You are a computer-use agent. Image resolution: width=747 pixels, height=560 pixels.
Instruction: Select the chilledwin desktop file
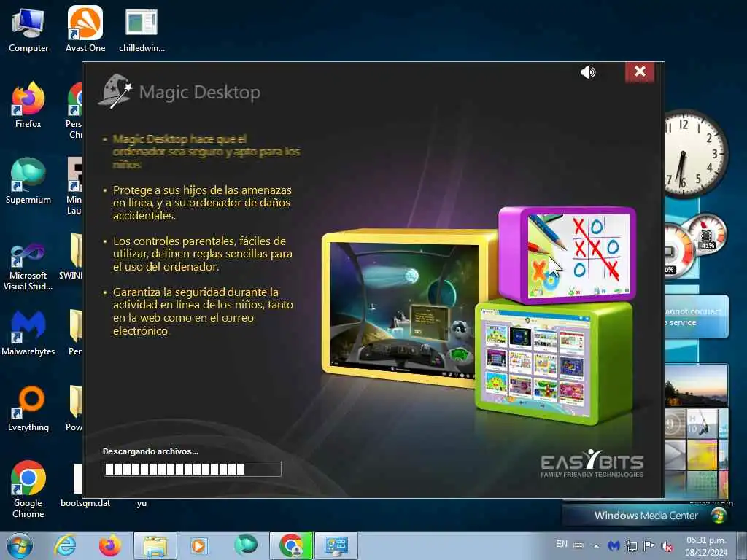pos(142,30)
